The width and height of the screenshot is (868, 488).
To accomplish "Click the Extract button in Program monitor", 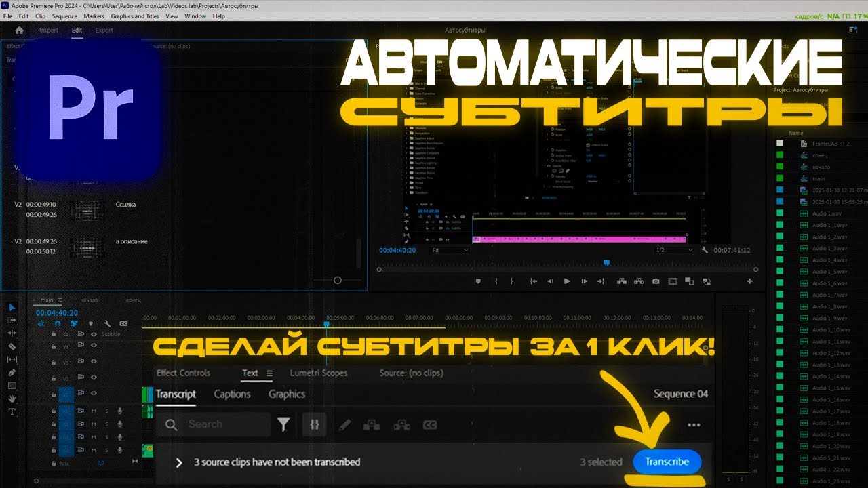I will click(x=639, y=281).
